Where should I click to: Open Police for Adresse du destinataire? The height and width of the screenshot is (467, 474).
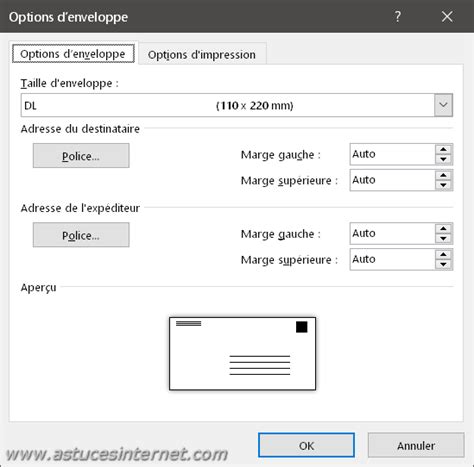[81, 156]
